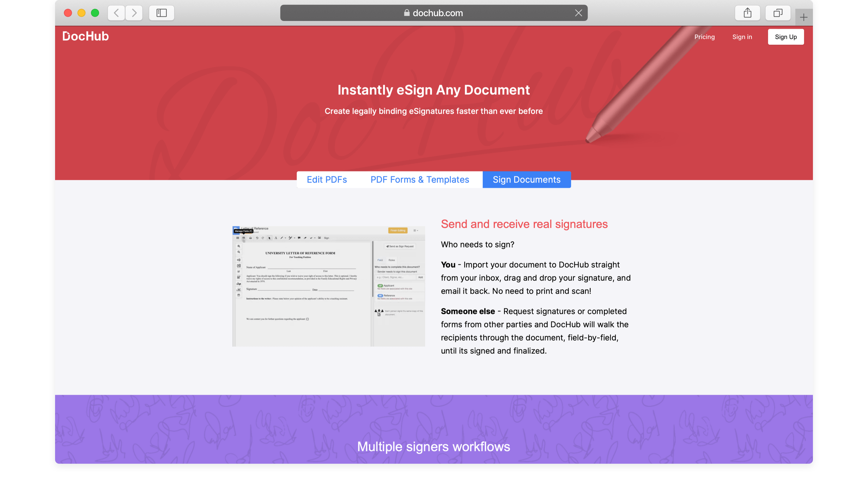Click the green fullscreen window button
The height and width of the screenshot is (502, 868).
(95, 13)
